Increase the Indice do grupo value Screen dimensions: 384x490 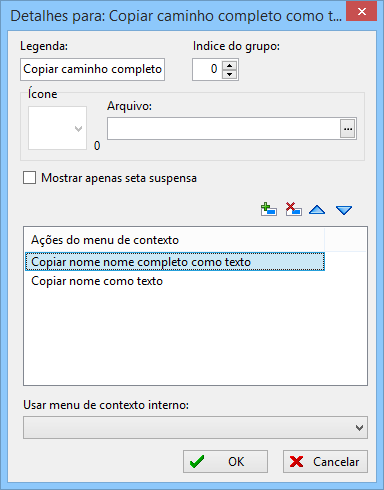click(x=229, y=65)
